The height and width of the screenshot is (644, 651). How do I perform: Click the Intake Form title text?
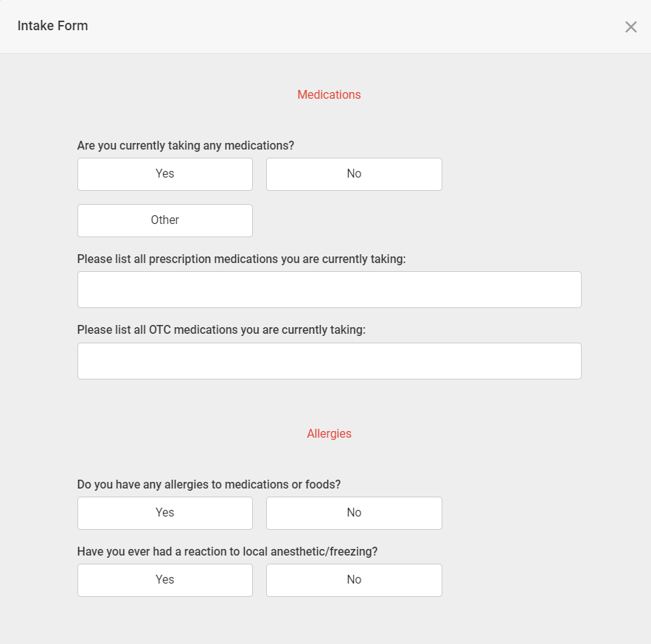click(53, 26)
